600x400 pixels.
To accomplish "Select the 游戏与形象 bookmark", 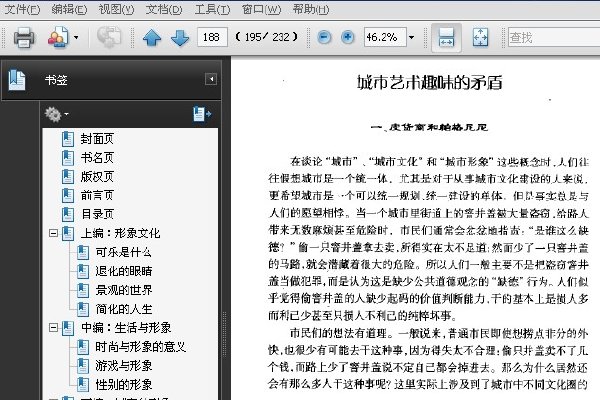I will (124, 366).
